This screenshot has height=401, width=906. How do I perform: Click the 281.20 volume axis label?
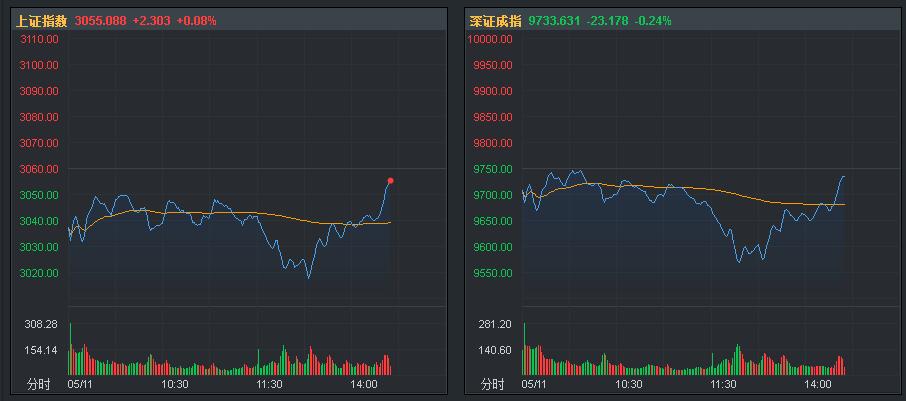495,325
